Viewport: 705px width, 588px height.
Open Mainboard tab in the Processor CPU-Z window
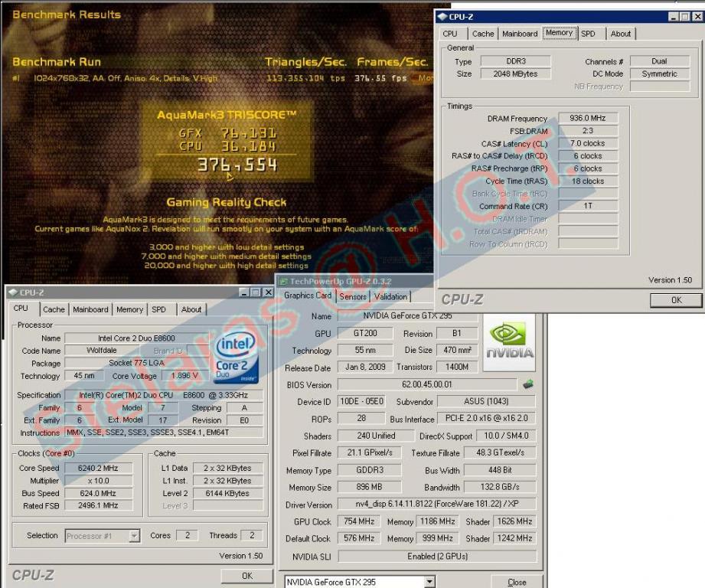(90, 309)
